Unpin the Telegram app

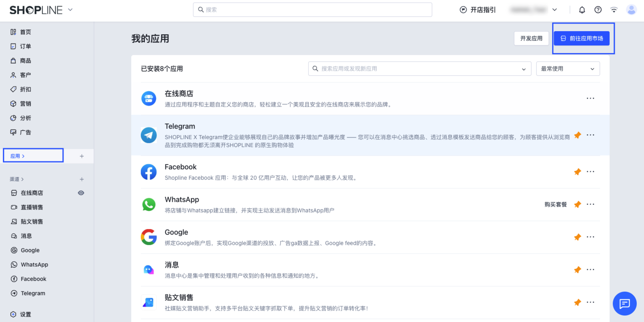coord(577,135)
